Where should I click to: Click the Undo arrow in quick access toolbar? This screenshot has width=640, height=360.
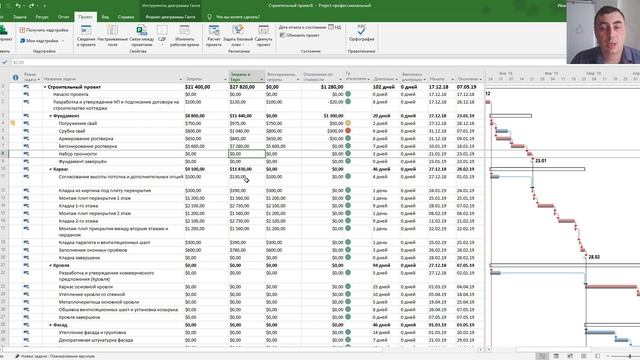click(18, 6)
